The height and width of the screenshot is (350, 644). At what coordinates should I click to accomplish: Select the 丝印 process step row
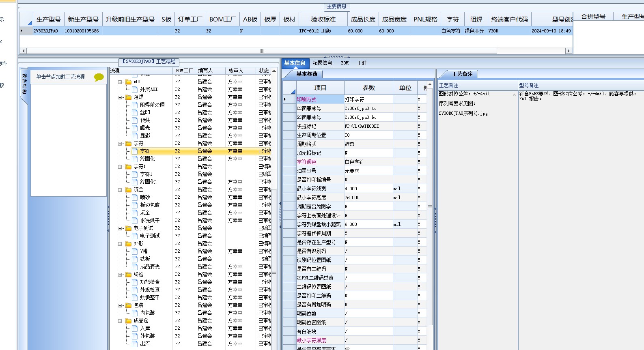(x=145, y=112)
